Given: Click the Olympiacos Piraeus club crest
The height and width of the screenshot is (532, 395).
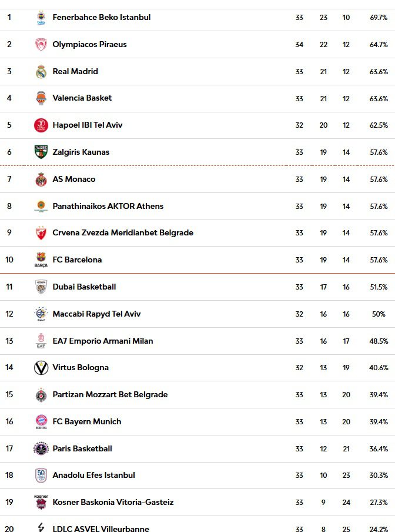Looking at the screenshot, I should [41, 45].
